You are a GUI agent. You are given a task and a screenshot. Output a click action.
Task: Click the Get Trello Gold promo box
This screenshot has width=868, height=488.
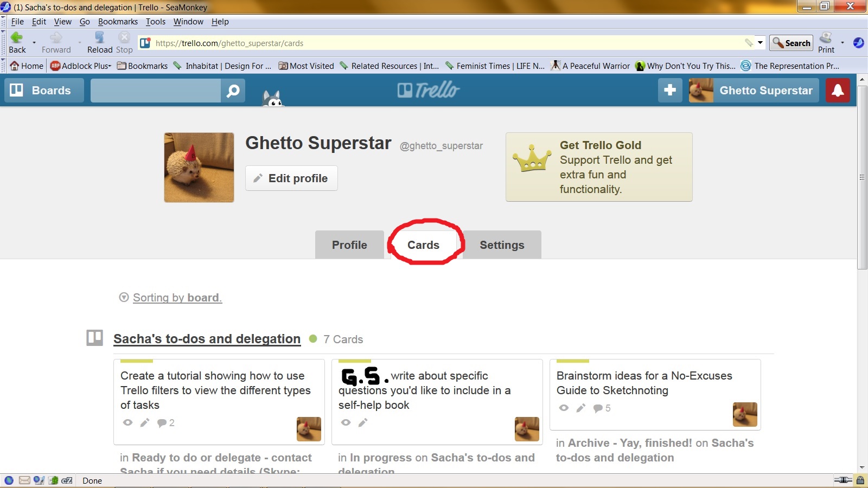tap(599, 167)
